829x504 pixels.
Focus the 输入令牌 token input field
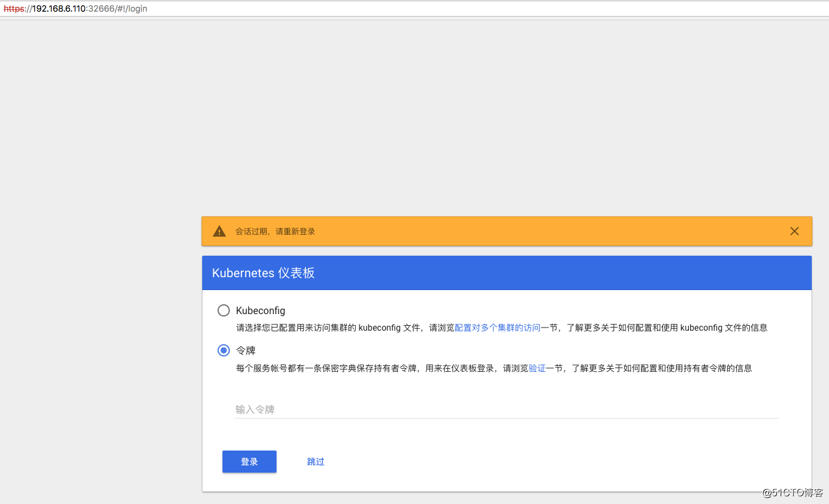[x=507, y=409]
